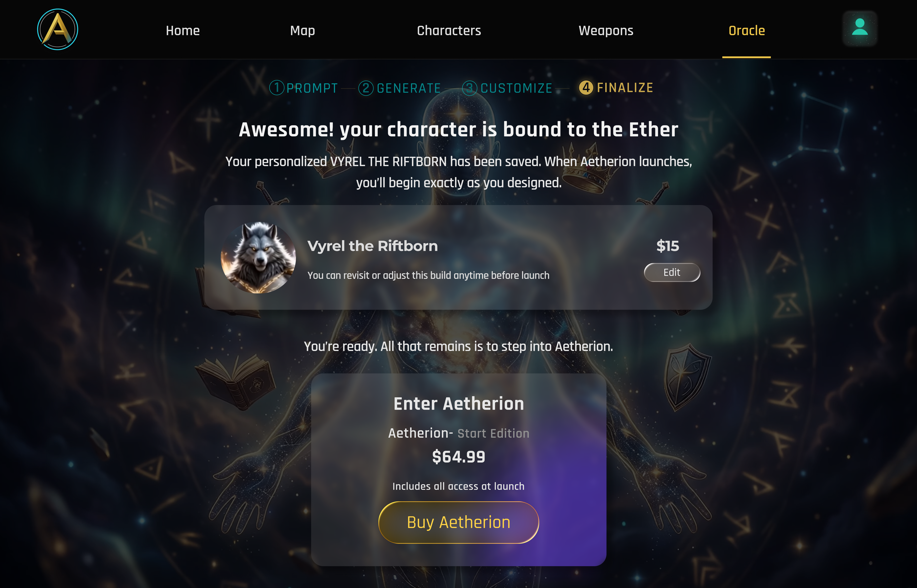Return to the PROMPT step

click(x=312, y=88)
